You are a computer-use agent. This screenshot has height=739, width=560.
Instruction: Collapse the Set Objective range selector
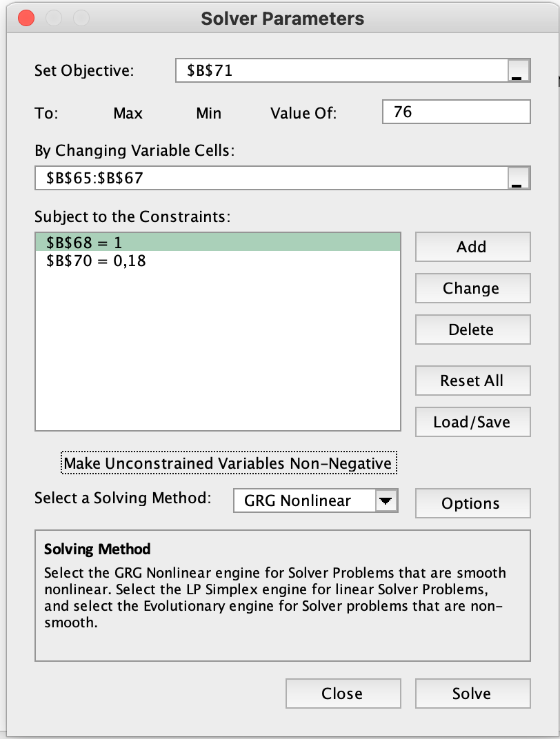[519, 71]
